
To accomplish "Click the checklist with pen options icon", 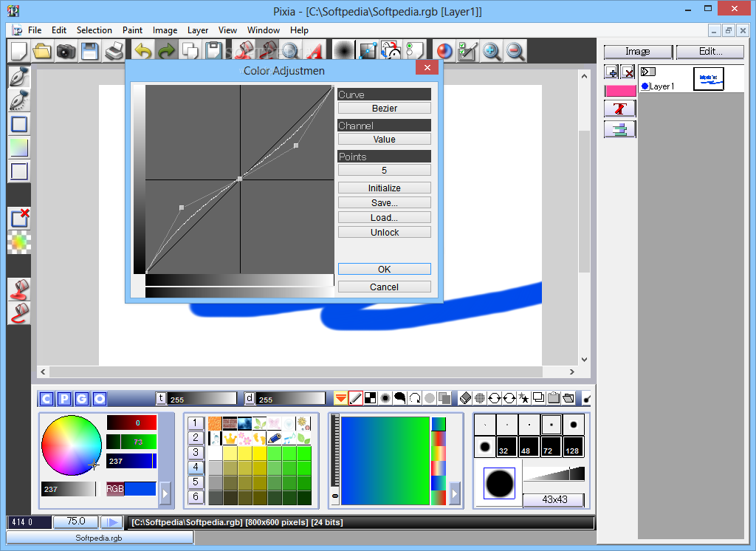I will [x=467, y=51].
